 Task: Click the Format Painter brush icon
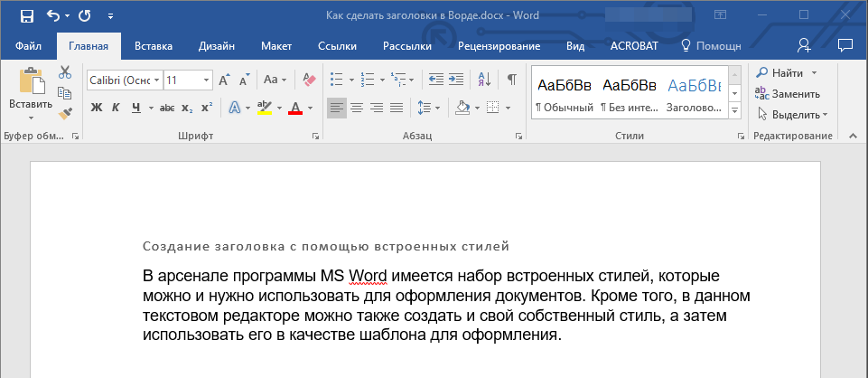point(65,114)
